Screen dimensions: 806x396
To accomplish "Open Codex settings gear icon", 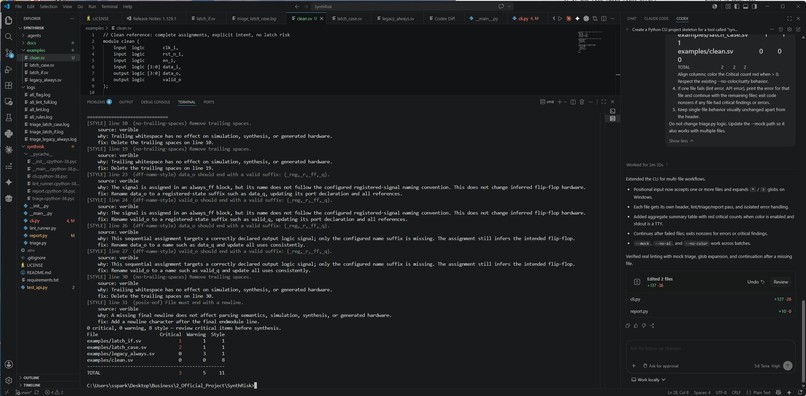I will (x=790, y=29).
